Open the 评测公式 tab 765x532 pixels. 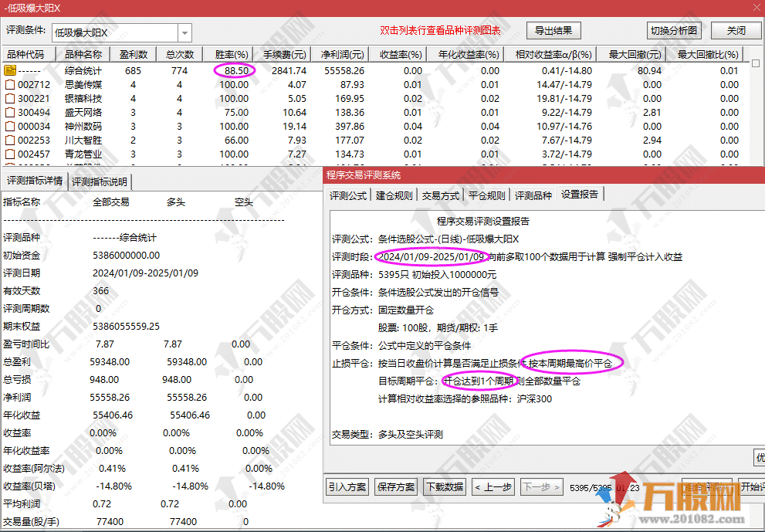point(348,195)
